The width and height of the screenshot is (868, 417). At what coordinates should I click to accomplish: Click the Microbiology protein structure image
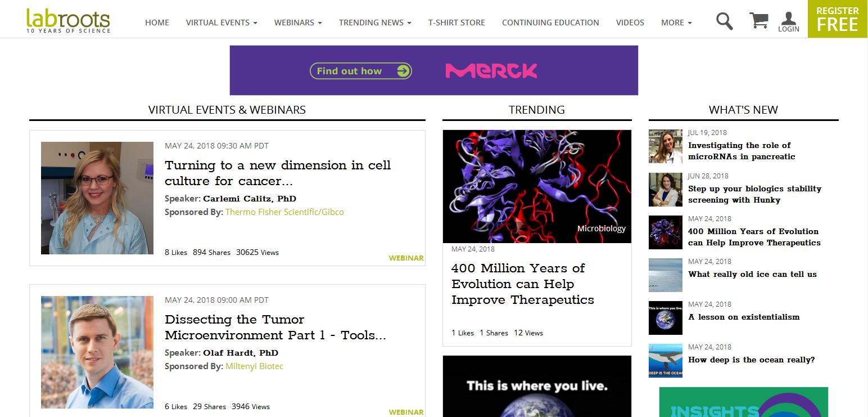click(x=537, y=186)
